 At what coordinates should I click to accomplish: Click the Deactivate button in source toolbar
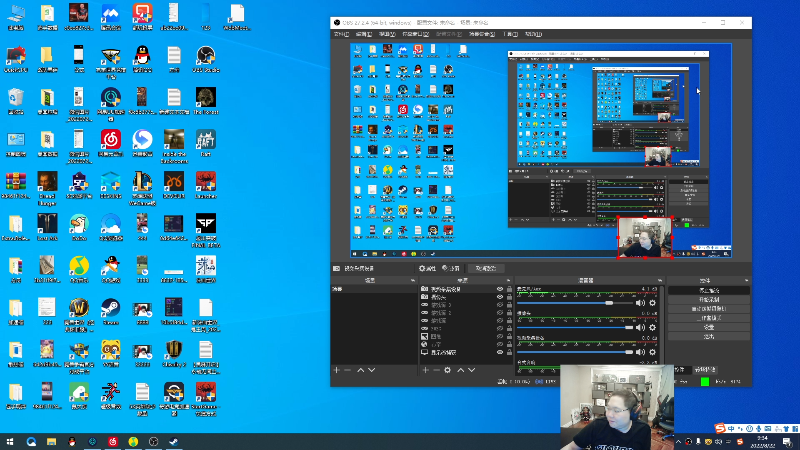tap(486, 268)
